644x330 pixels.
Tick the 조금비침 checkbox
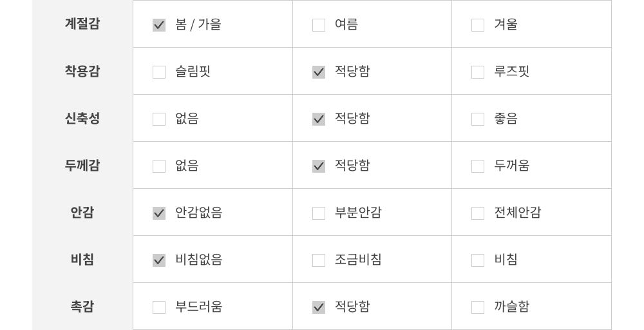(x=319, y=260)
